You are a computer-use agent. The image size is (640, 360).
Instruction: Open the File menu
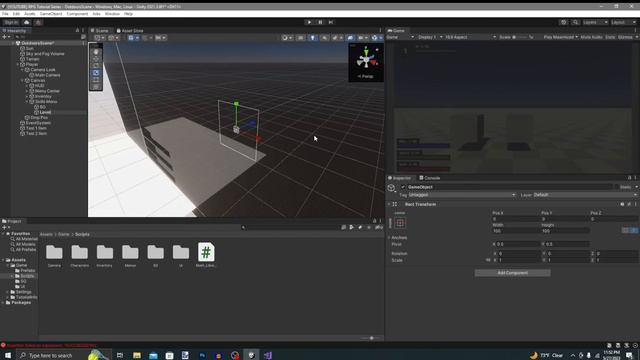(x=5, y=14)
